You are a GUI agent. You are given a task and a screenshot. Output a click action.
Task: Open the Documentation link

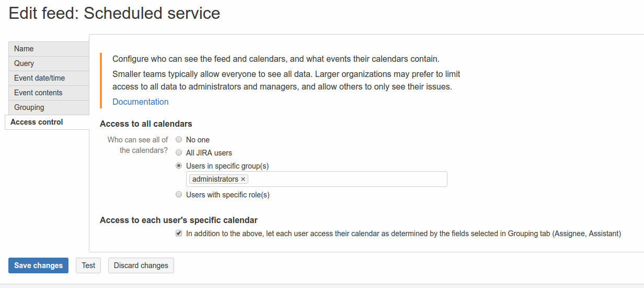[141, 102]
